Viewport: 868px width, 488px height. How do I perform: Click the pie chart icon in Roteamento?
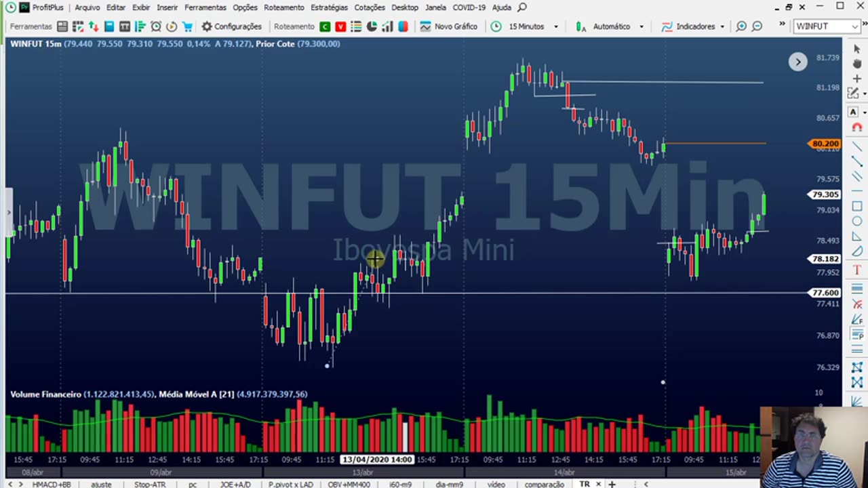click(372, 26)
